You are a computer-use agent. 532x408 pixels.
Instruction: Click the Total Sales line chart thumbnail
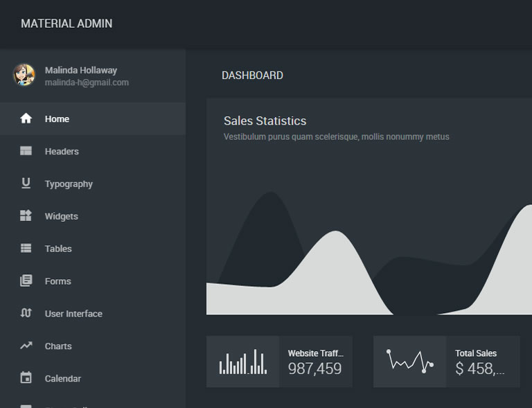click(409, 362)
